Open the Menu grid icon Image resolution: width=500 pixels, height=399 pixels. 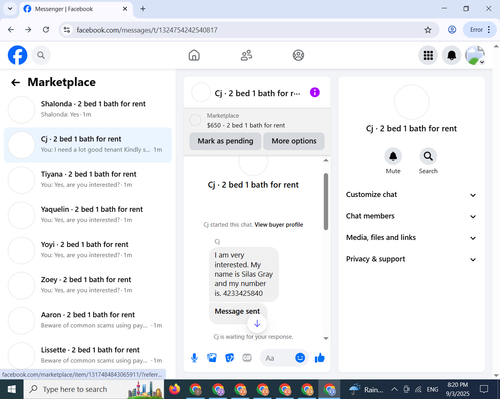point(428,55)
